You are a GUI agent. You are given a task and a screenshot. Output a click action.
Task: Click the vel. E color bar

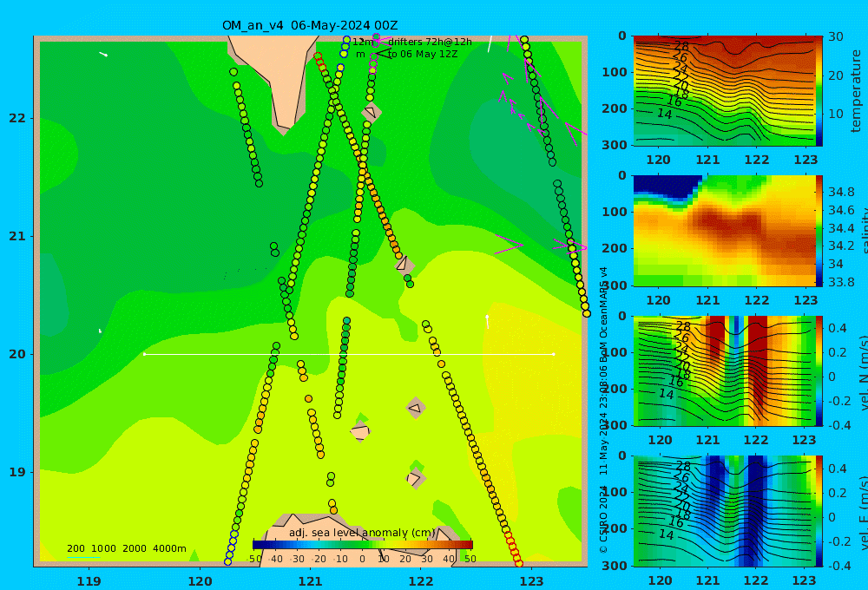point(819,511)
